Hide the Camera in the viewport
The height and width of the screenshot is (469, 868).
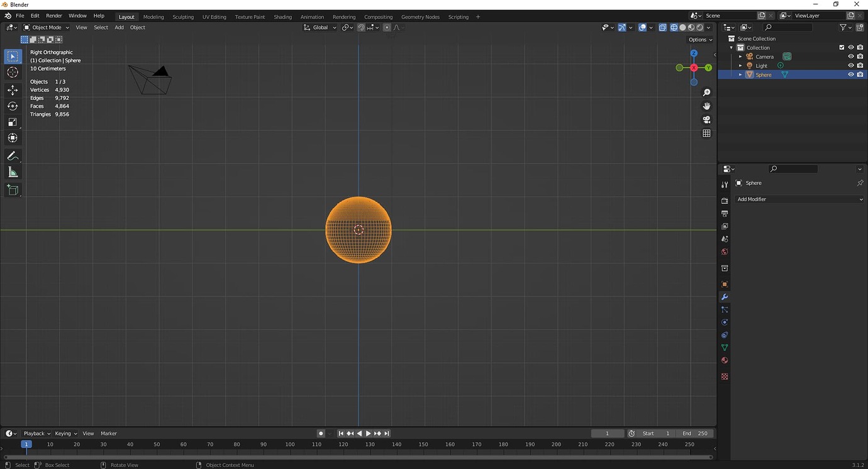pos(851,56)
